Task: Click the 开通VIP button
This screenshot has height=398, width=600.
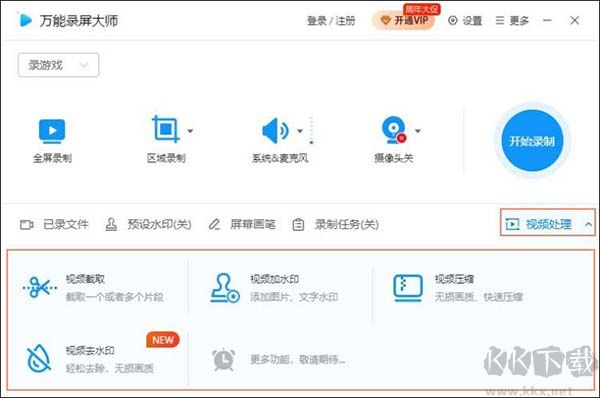Action: (404, 20)
